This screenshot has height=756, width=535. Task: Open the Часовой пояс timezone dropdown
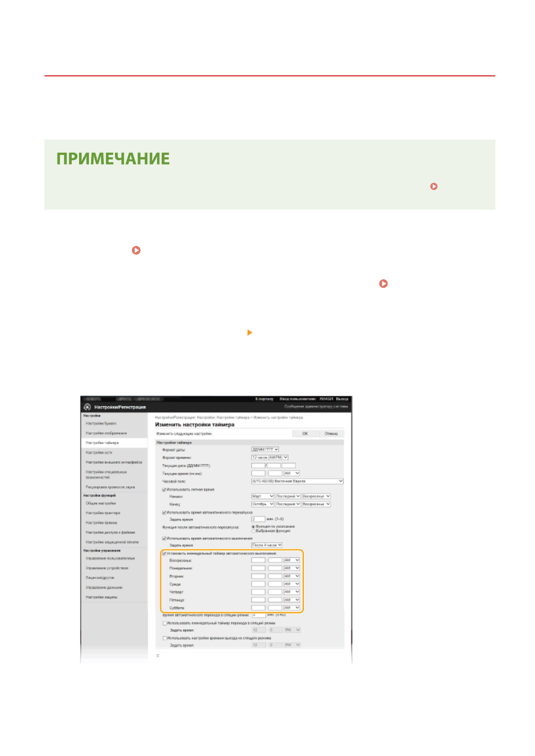[x=297, y=481]
